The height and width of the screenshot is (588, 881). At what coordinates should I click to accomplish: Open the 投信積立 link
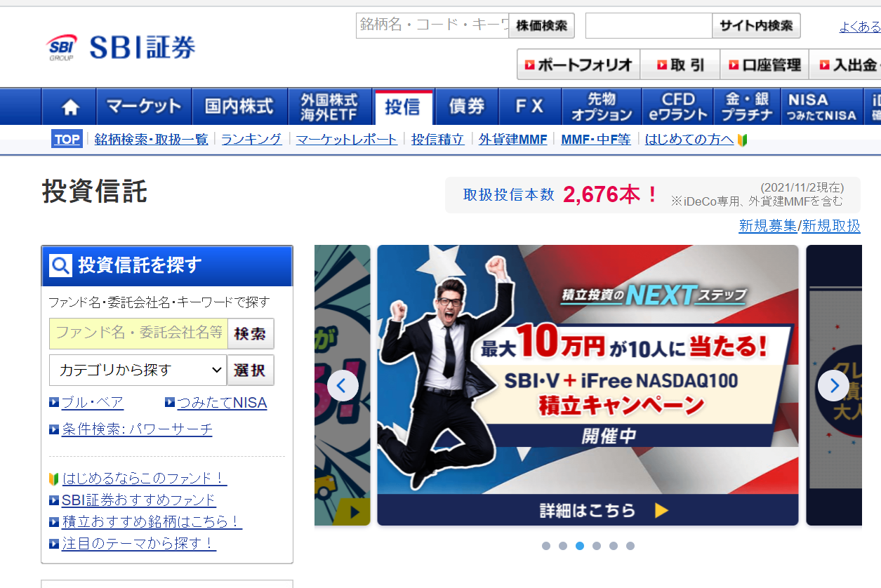(x=438, y=140)
